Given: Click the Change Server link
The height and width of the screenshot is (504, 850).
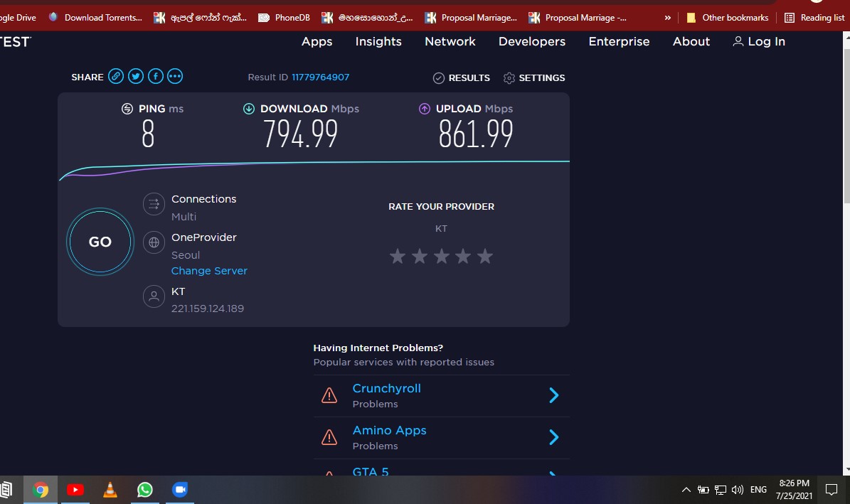Looking at the screenshot, I should [209, 270].
